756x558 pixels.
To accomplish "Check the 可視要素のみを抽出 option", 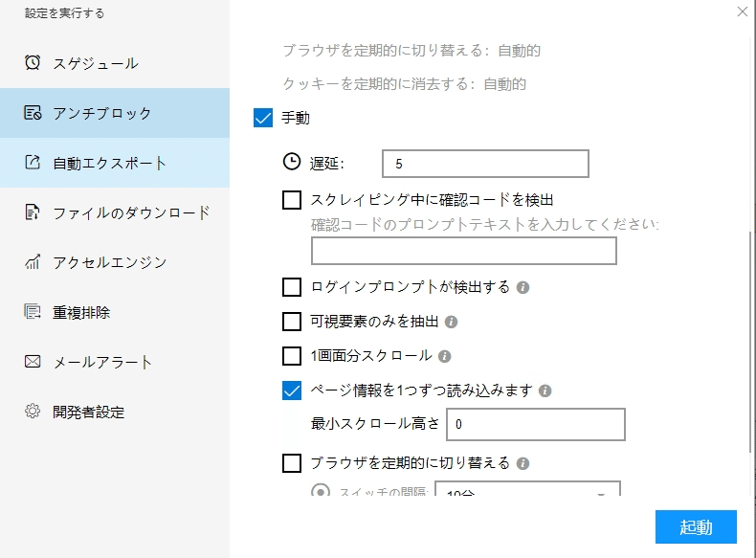I will click(293, 322).
